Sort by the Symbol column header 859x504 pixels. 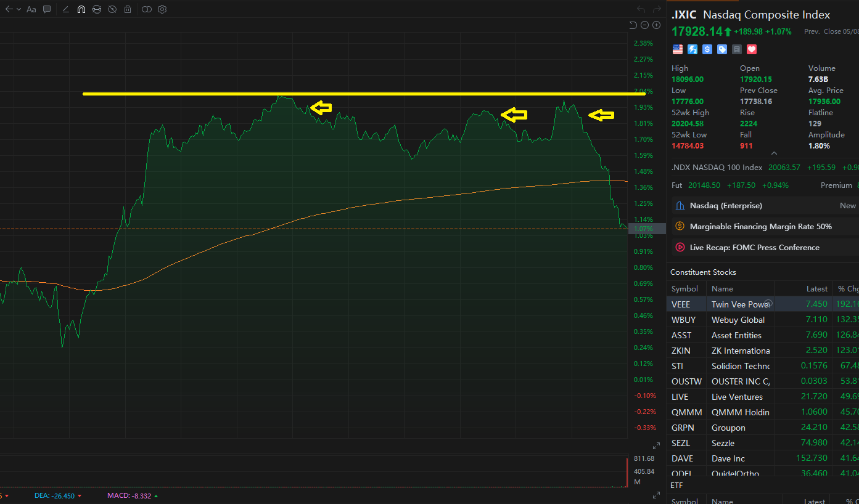coord(684,289)
